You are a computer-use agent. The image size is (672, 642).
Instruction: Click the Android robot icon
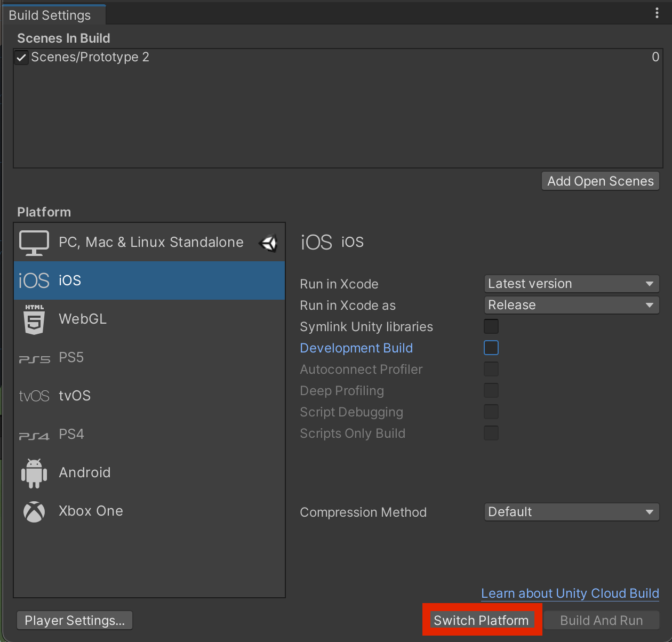click(x=34, y=473)
